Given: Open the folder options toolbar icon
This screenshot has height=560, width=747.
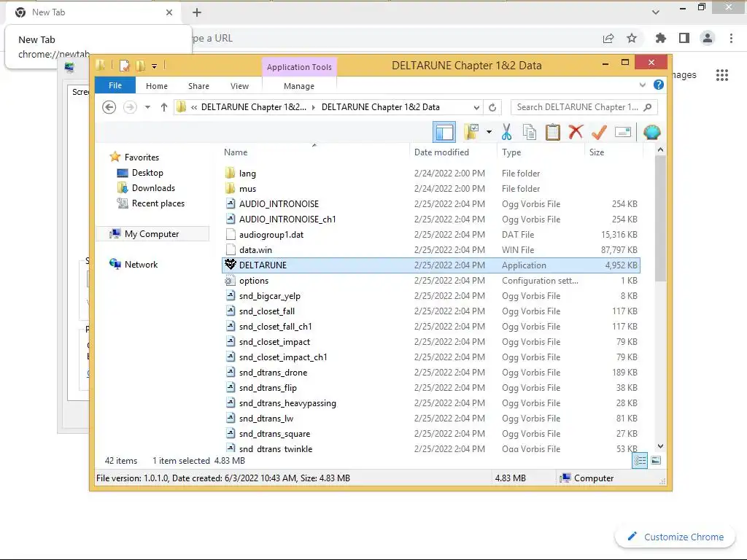Looking at the screenshot, I should 472,132.
